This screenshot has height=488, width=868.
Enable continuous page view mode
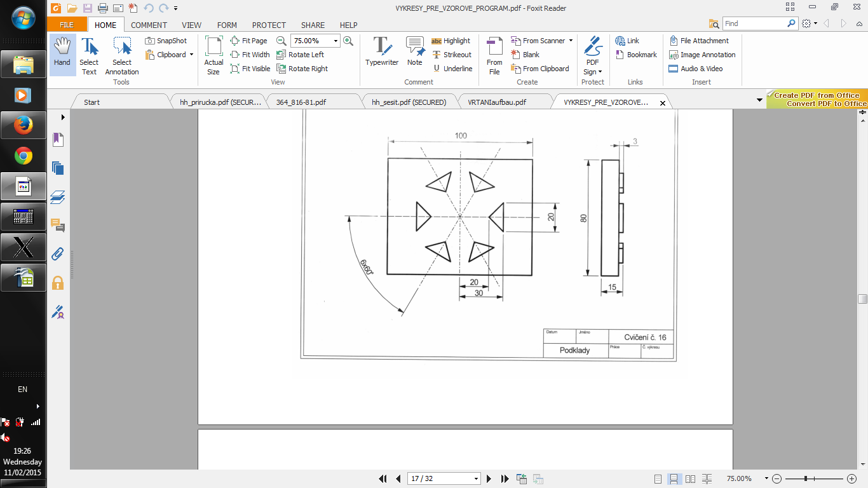click(x=674, y=478)
